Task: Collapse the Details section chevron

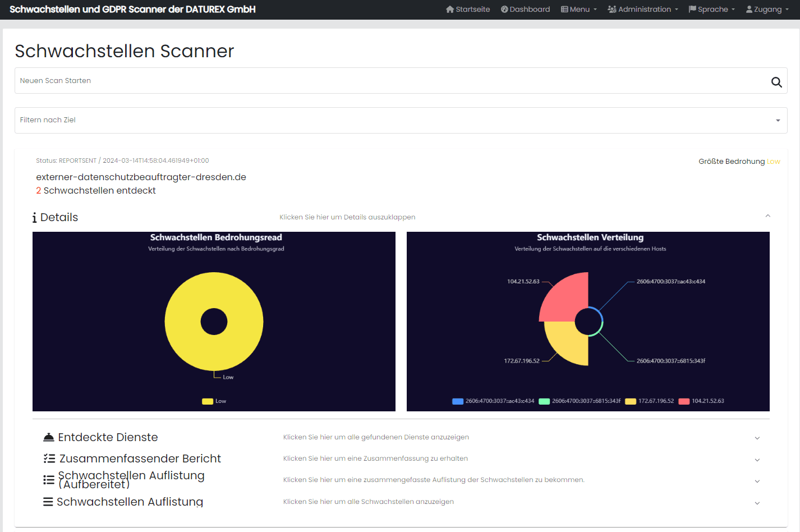Action: [767, 216]
